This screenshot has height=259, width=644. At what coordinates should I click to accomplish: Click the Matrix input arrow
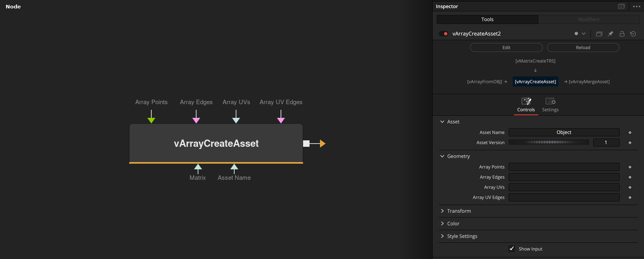point(198,167)
